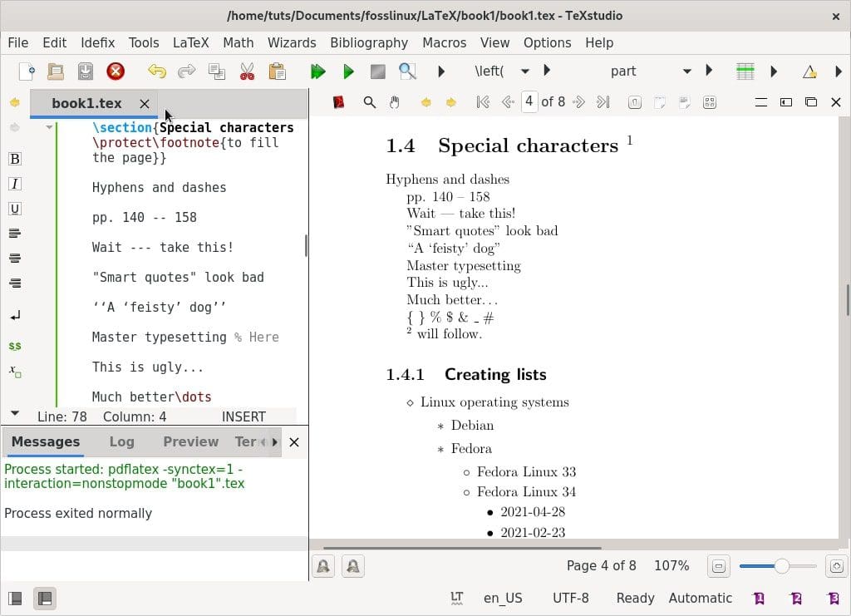The image size is (851, 616).
Task: Run Build & View with the green arrow
Action: [x=318, y=71]
